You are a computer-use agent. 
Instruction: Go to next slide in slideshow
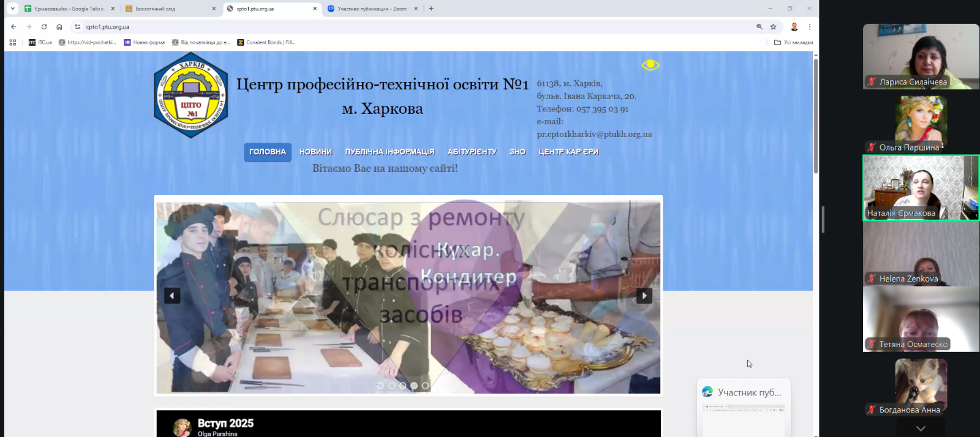[644, 296]
